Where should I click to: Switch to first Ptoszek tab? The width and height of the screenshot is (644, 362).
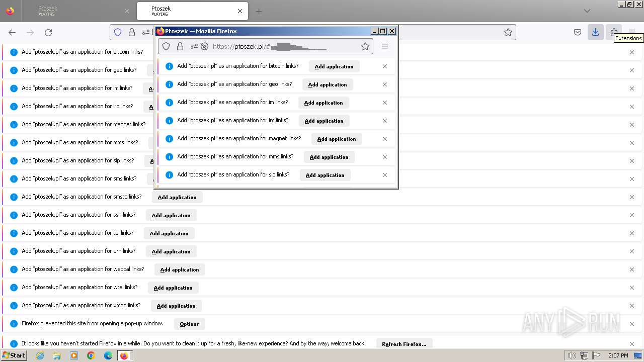(80, 11)
